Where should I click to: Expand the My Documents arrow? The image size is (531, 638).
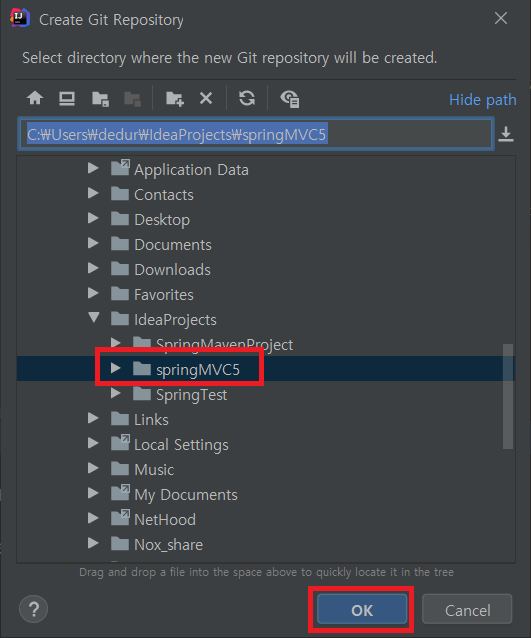[x=93, y=493]
